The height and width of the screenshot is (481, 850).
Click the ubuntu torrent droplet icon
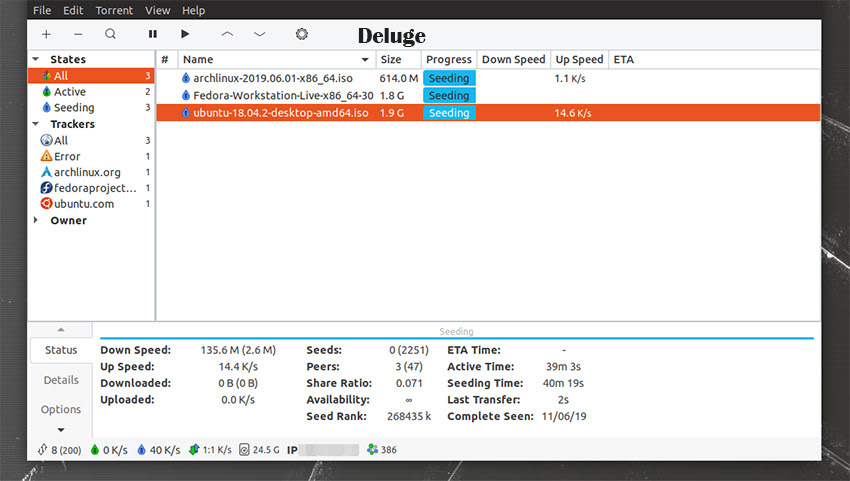[x=186, y=113]
